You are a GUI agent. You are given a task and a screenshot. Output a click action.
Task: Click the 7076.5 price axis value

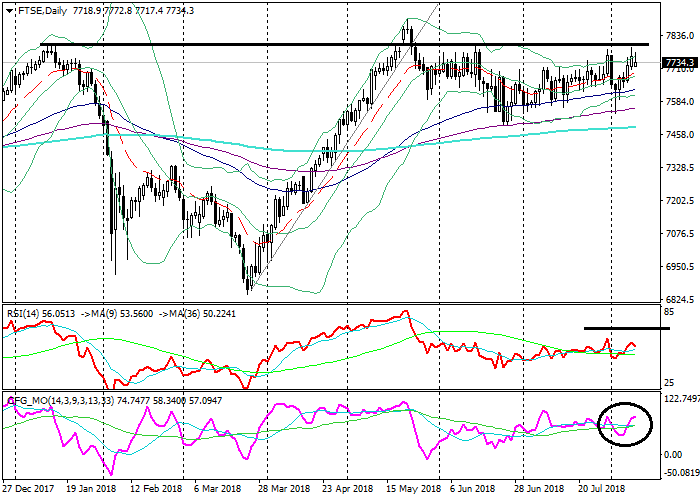click(679, 233)
